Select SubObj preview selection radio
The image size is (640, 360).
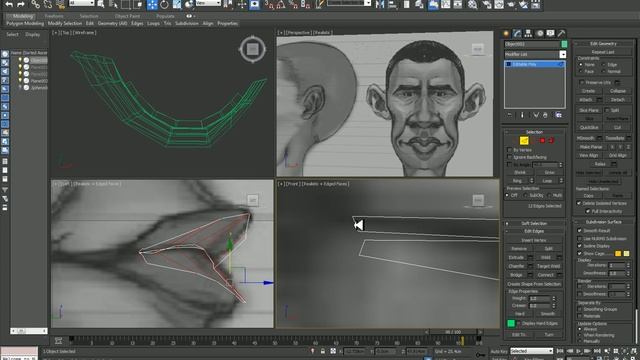[x=526, y=196]
